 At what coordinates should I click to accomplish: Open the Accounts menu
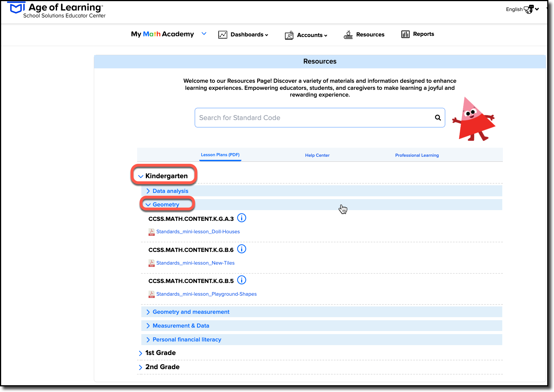click(312, 35)
